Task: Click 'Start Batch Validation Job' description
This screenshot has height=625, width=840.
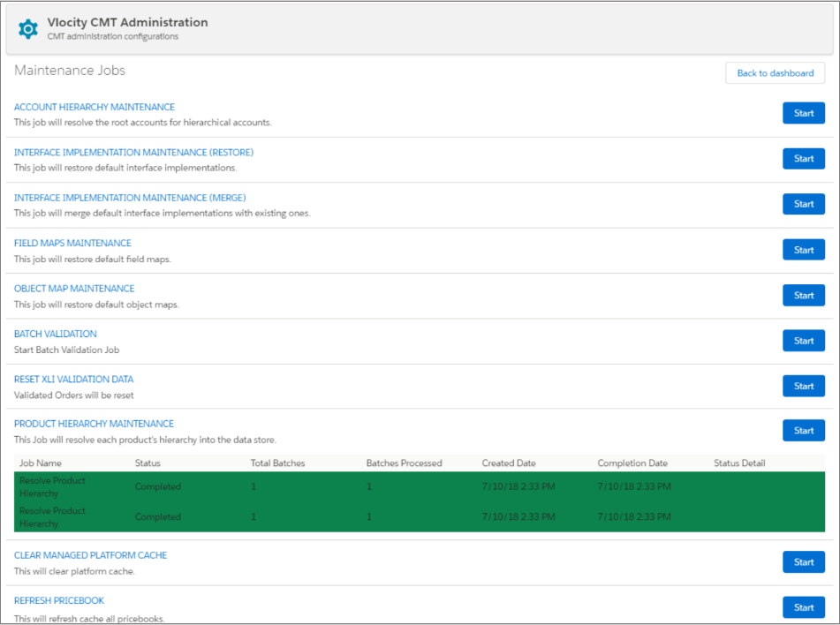Action: 66,350
